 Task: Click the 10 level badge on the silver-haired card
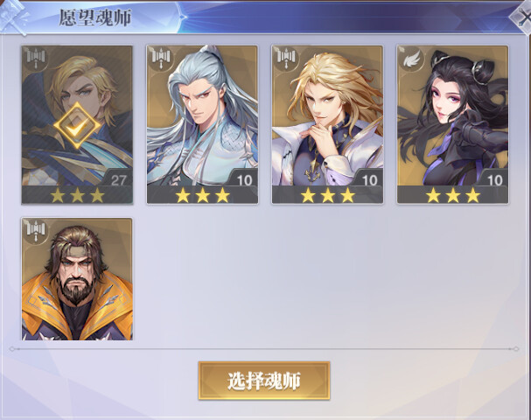(x=244, y=179)
